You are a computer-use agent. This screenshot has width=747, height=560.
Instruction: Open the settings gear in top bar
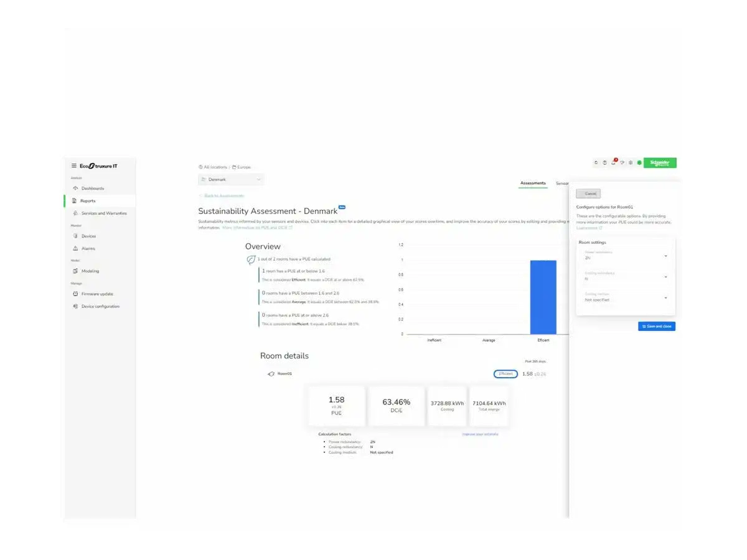(631, 163)
